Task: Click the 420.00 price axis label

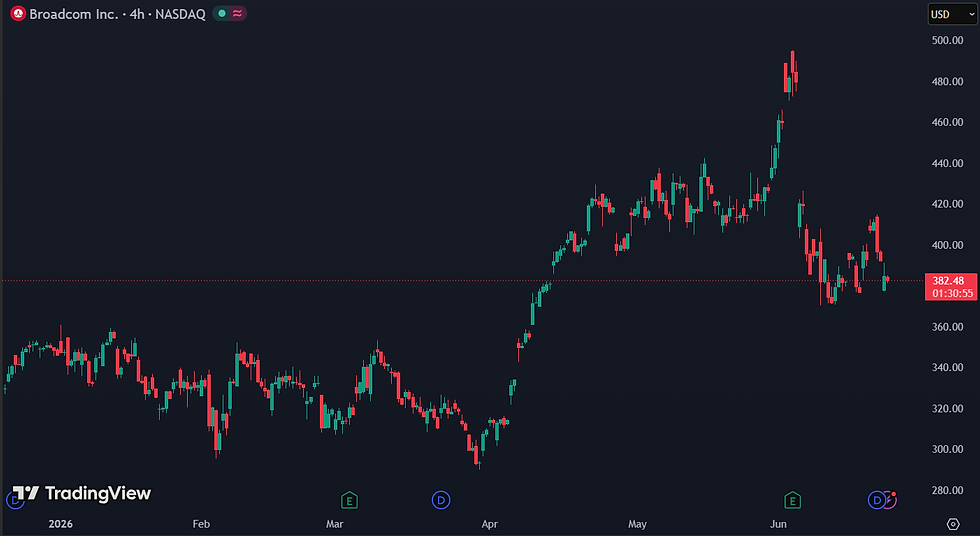Action: click(948, 204)
